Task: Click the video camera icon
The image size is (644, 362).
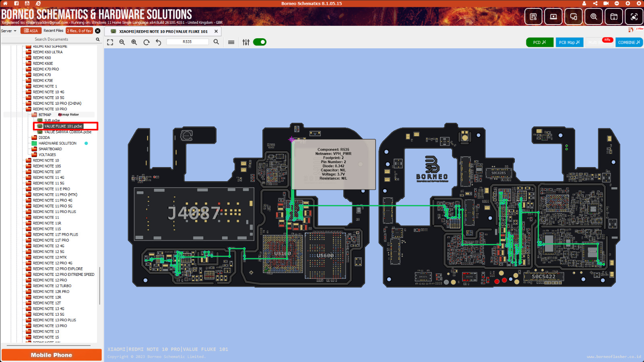Action: click(606, 3)
